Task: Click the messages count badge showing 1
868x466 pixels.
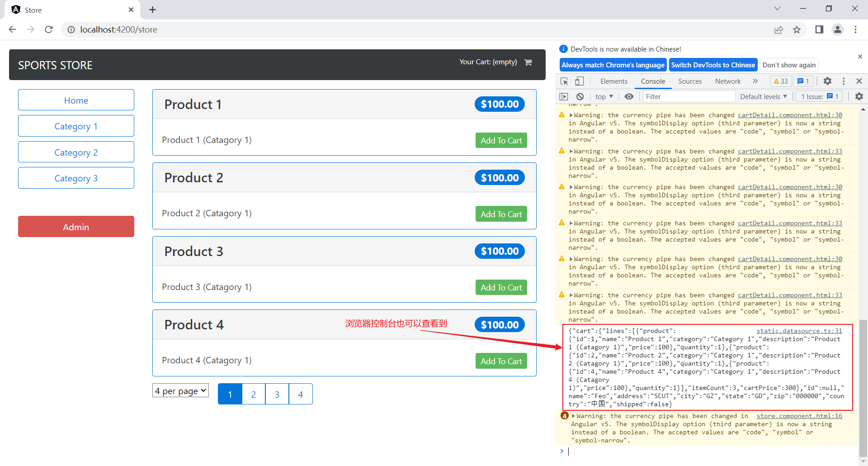Action: pyautogui.click(x=803, y=81)
